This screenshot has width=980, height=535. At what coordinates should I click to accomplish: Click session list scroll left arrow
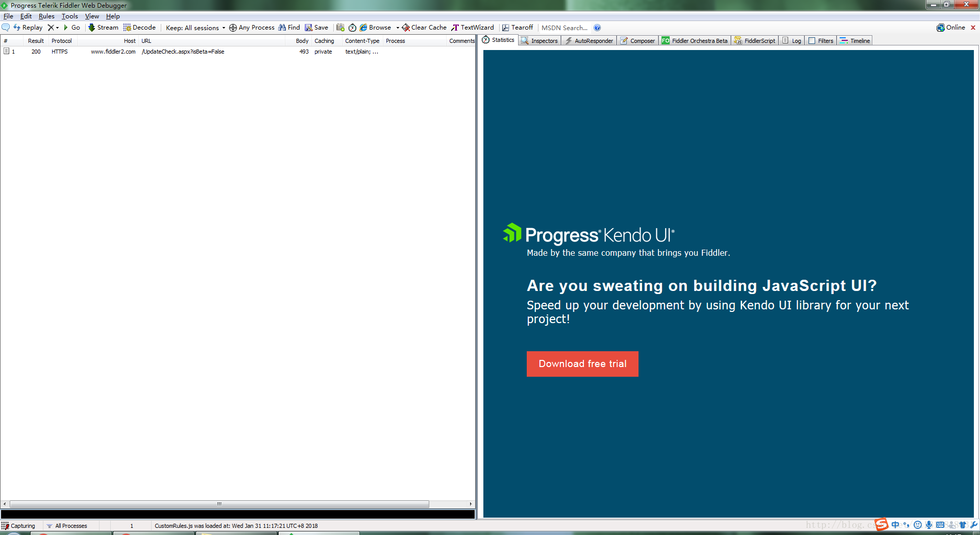click(5, 504)
